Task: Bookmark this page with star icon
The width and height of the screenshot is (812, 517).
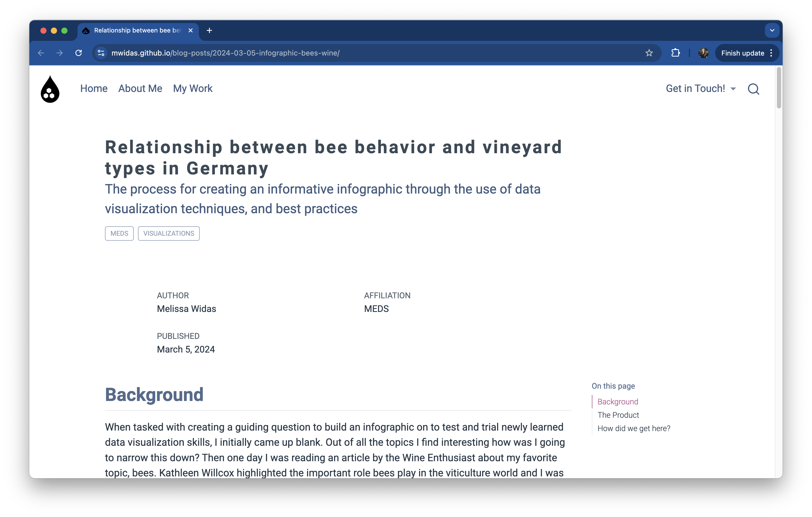Action: click(649, 53)
